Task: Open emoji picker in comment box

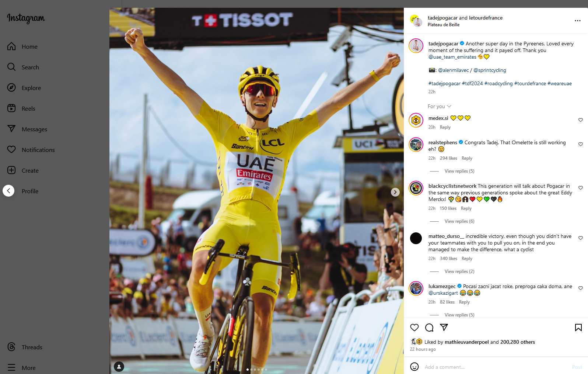Action: (414, 367)
